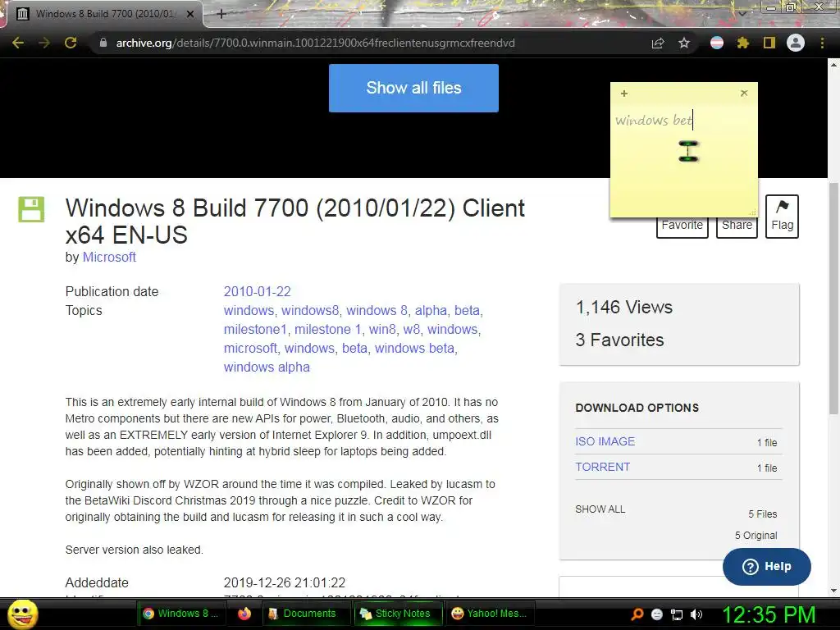The height and width of the screenshot is (630, 840).
Task: Click the browser forward arrow
Action: 44,43
